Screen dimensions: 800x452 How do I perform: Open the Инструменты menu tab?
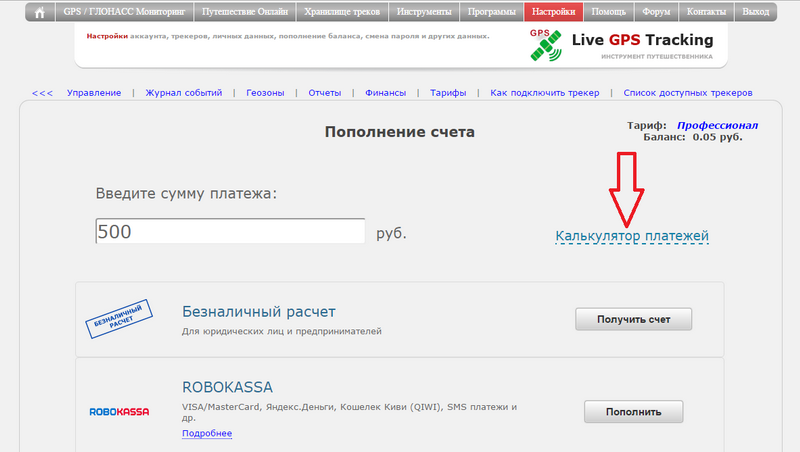(x=427, y=13)
